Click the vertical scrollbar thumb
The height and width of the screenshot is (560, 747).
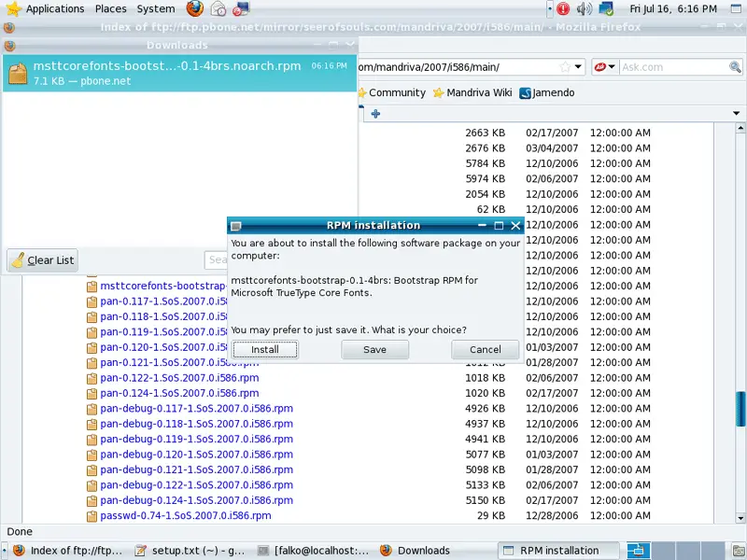[740, 409]
